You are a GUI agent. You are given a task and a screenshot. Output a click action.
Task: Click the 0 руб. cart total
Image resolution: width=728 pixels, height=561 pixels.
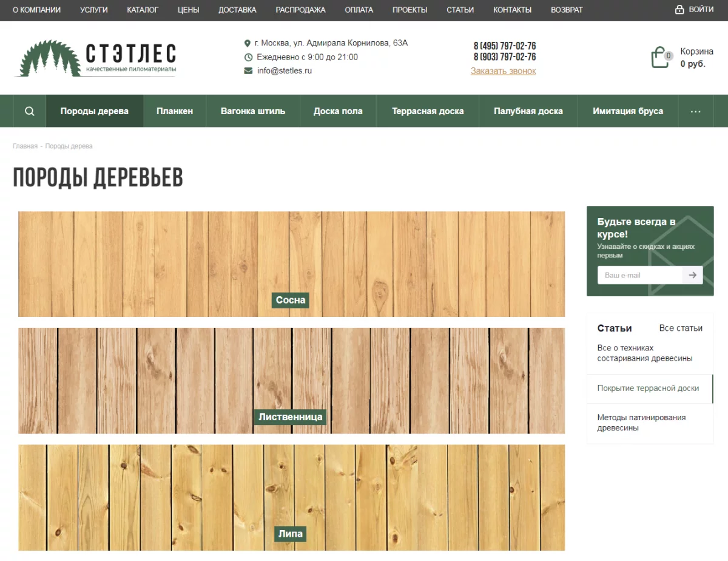[693, 64]
